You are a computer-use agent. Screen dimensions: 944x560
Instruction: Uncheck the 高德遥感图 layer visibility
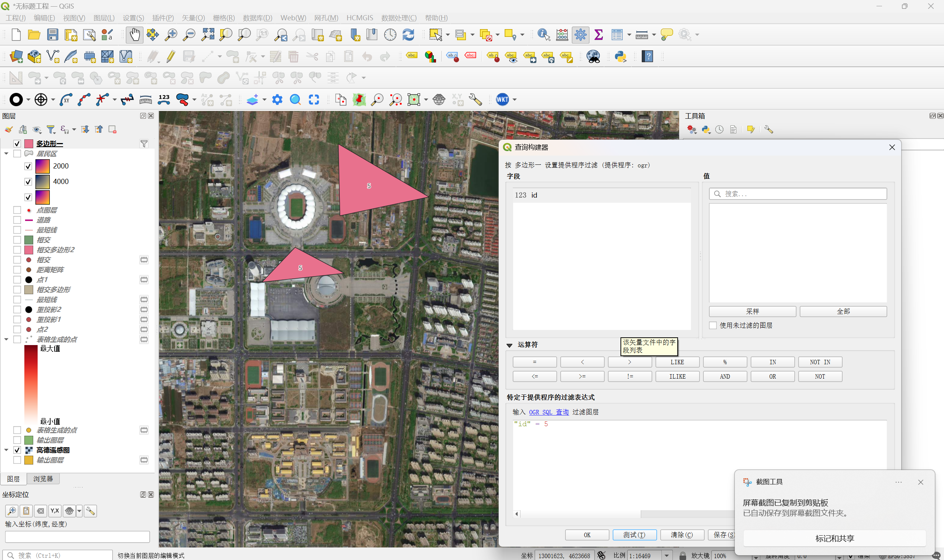(17, 450)
